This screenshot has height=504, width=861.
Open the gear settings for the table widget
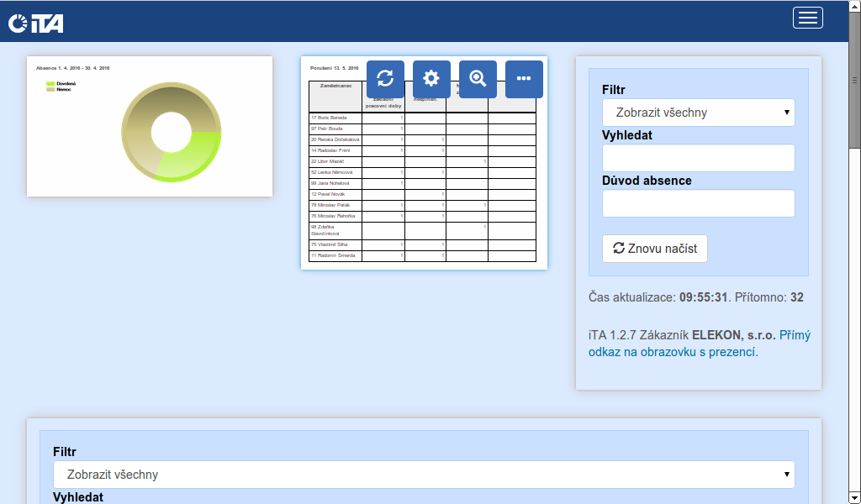pos(431,79)
